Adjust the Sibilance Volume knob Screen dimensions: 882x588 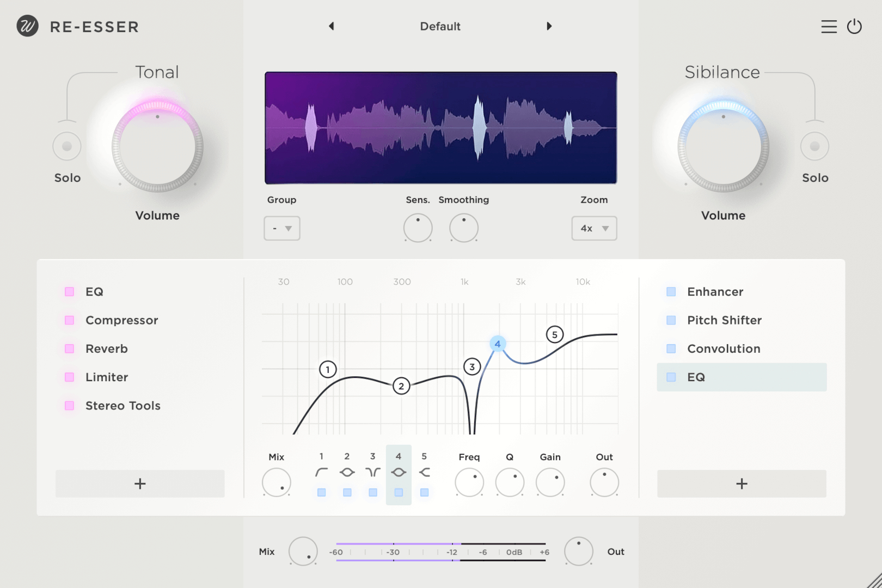[723, 145]
